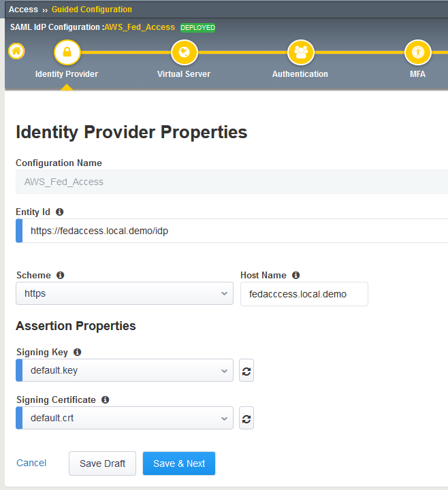Refresh the Signing Certificate list
The image size is (448, 490).
[246, 419]
